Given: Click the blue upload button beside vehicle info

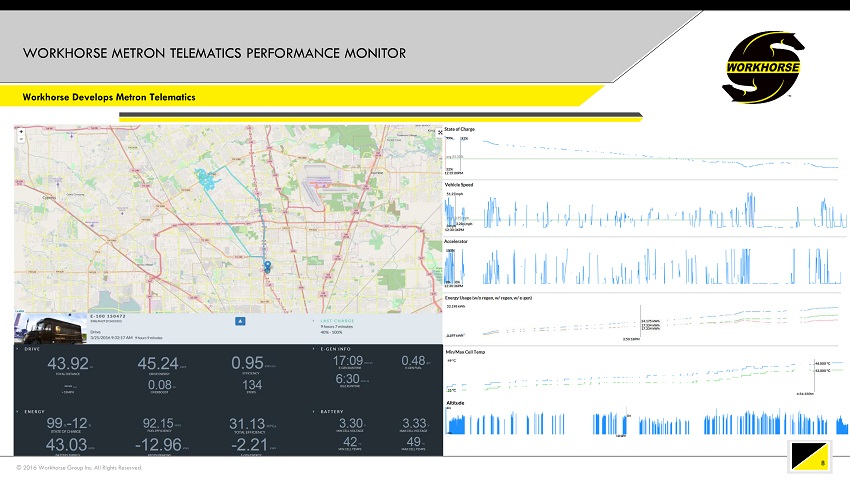Looking at the screenshot, I should [240, 321].
